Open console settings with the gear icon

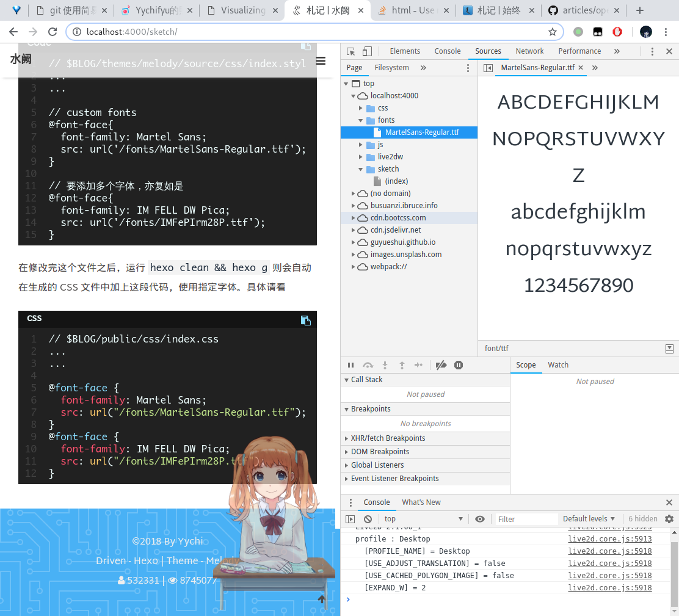[x=669, y=518]
